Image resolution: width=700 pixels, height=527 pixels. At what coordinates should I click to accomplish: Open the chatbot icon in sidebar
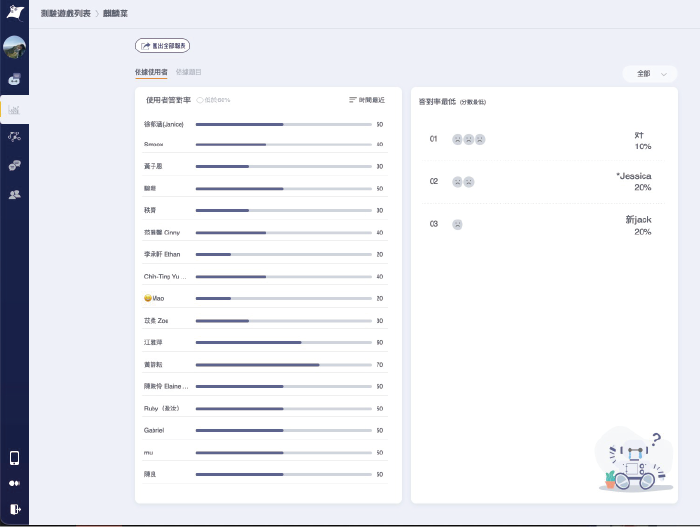15,79
